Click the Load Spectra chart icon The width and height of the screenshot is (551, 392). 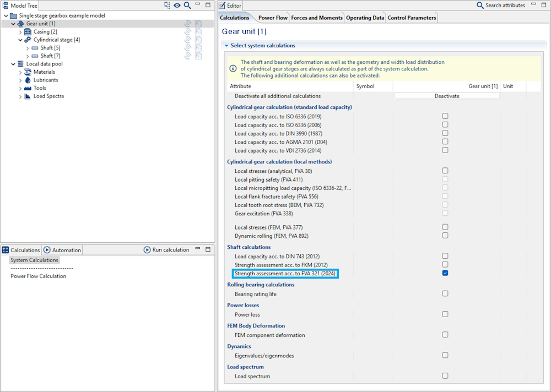click(x=28, y=96)
